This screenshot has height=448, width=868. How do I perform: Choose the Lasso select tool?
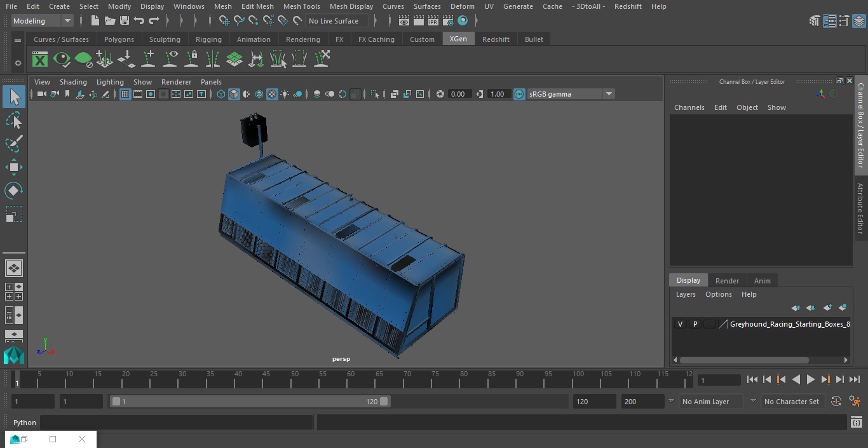pos(14,121)
